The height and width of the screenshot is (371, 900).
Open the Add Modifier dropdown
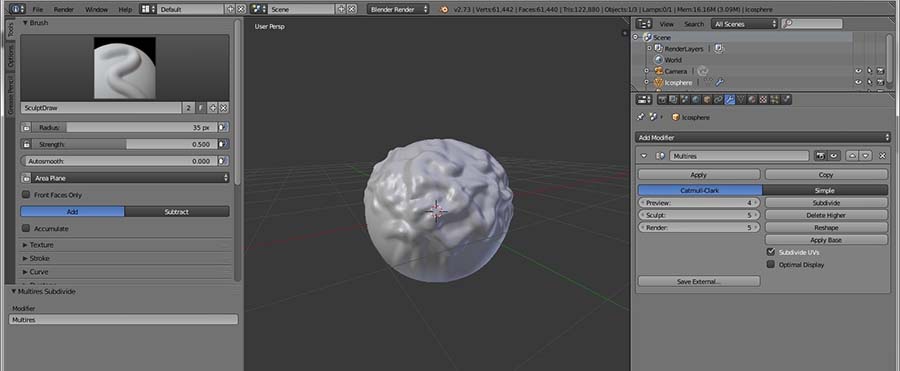pos(763,138)
